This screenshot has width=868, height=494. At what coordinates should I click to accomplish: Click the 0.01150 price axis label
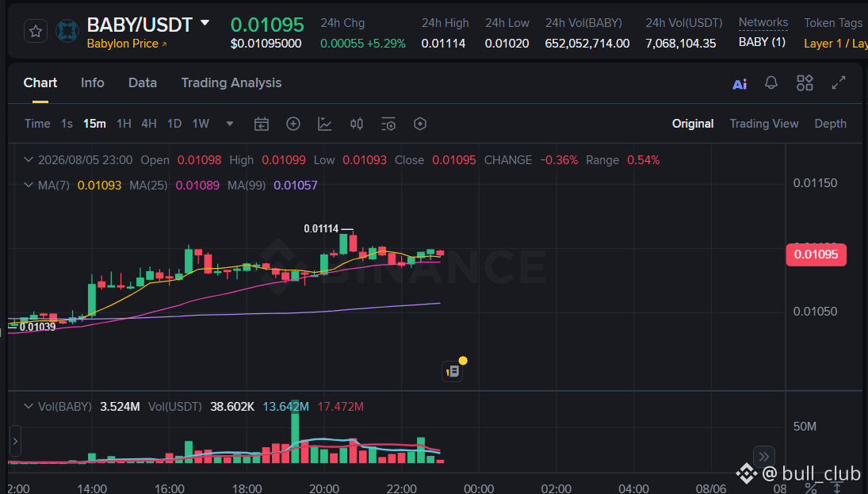tap(815, 182)
